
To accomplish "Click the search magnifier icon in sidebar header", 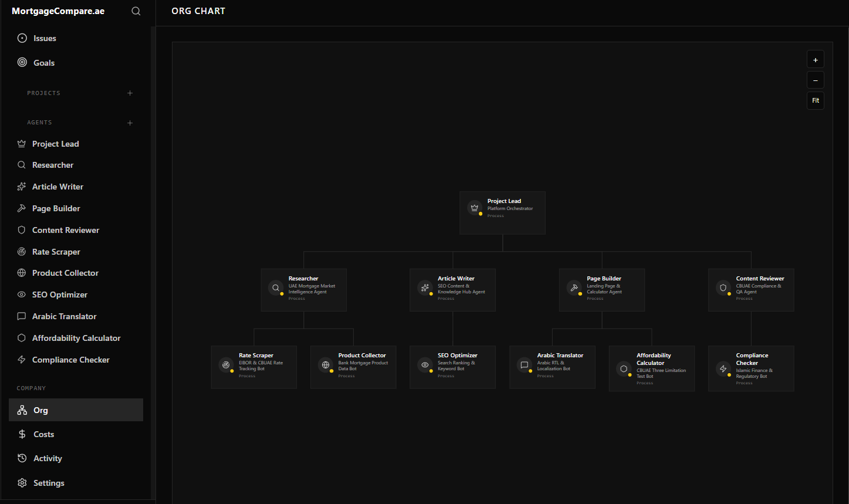I will (x=136, y=11).
